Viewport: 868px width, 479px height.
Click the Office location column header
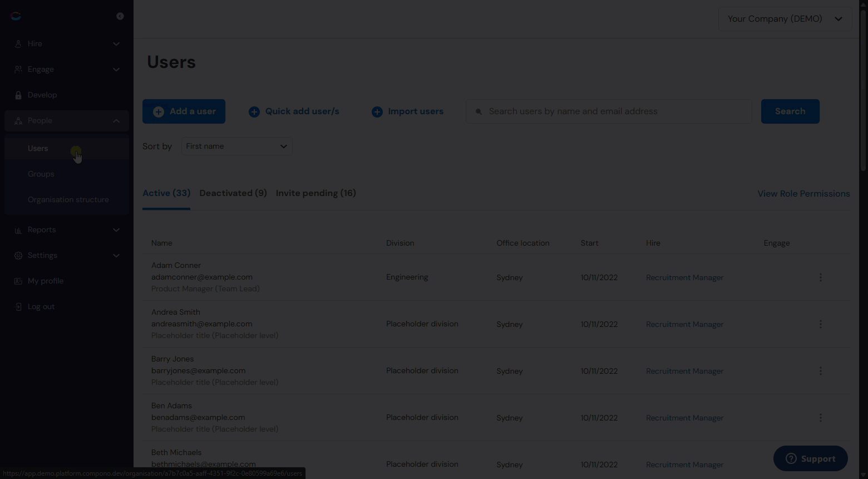523,243
